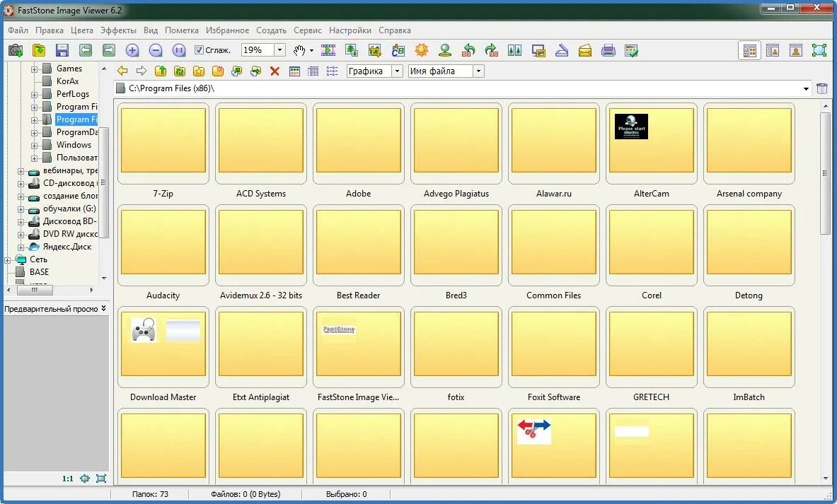Screen dimensions: 837x504
Task: Switch file list to details view icon
Action: tap(313, 71)
